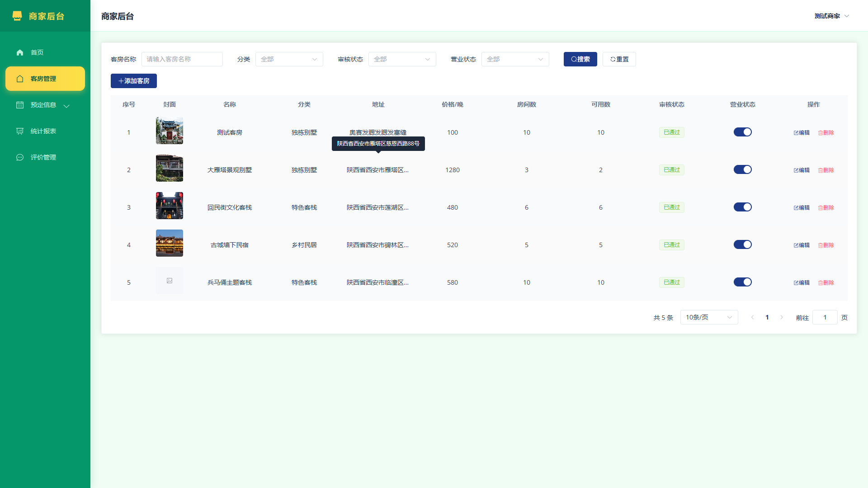The image size is (868, 488).
Task: Open the 客房管理 menu item
Action: [x=45, y=79]
